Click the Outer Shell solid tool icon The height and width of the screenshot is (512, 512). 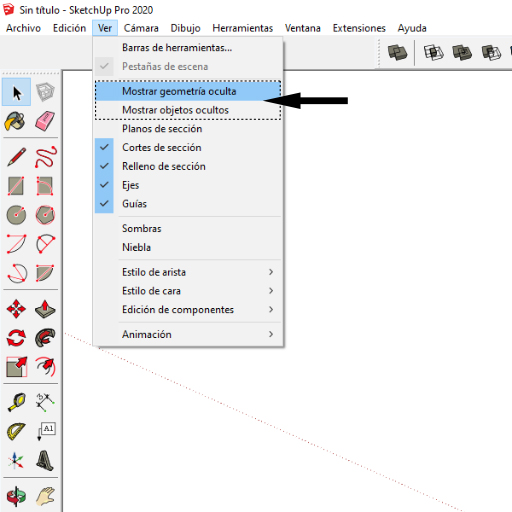397,53
